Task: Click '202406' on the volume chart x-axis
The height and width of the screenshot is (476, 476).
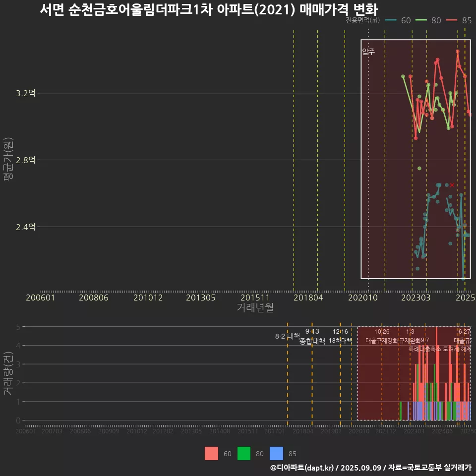Action: 442,431
